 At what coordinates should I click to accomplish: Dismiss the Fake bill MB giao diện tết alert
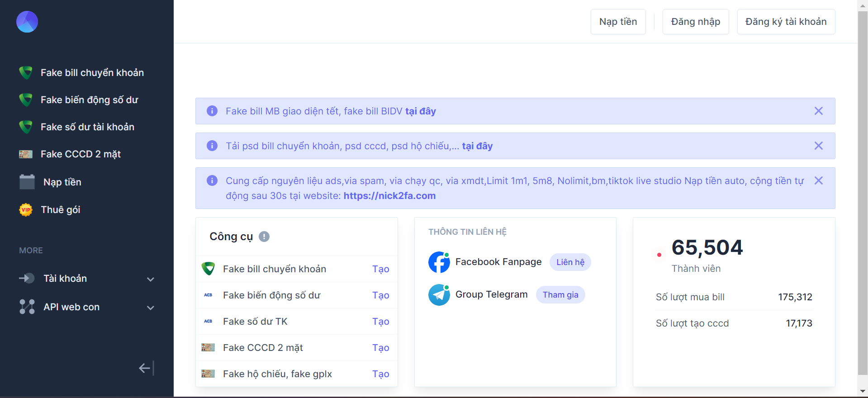[x=819, y=111]
